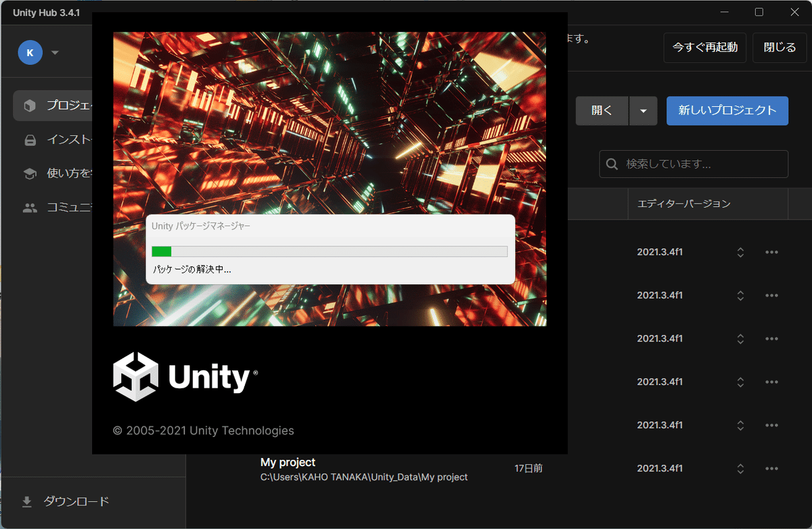Screen dimensions: 812x529
Task: Open the ••• menu next to first 2021.3.4f1
Action: [x=771, y=252]
